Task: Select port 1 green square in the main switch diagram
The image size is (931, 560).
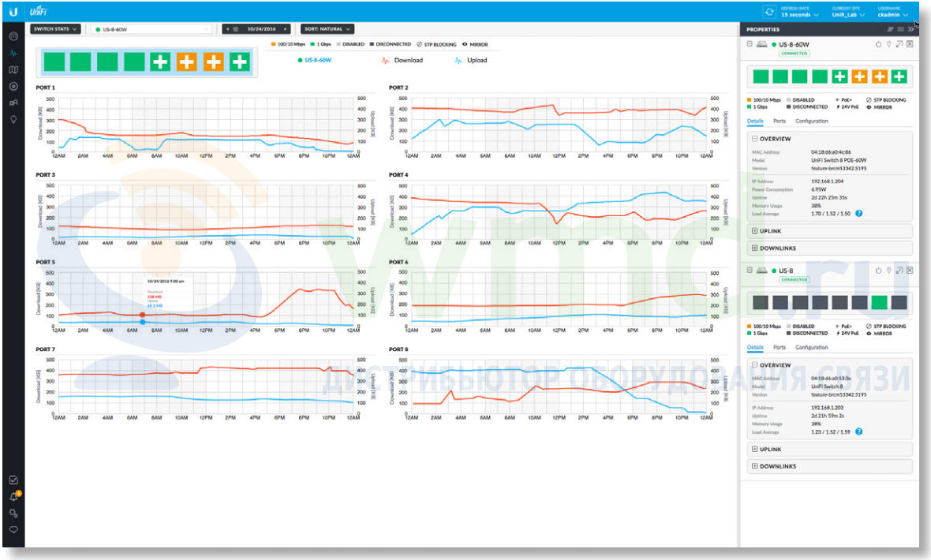Action: (x=54, y=62)
